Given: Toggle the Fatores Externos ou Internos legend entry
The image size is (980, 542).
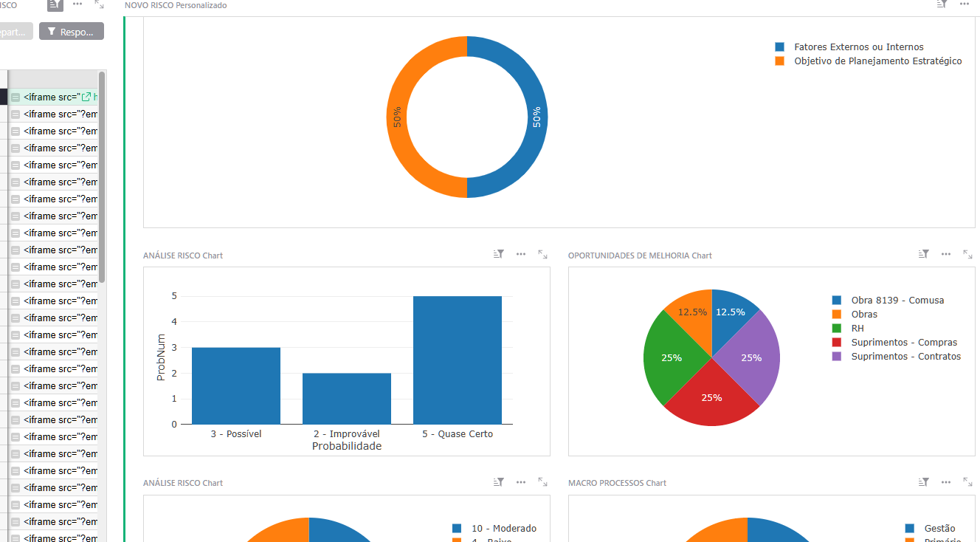Looking at the screenshot, I should pos(858,47).
